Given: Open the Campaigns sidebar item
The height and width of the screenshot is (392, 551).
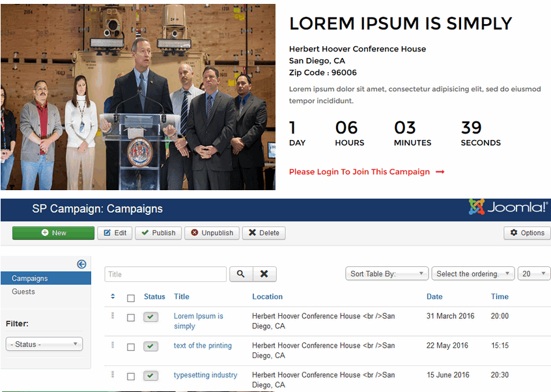Looking at the screenshot, I should click(x=30, y=278).
